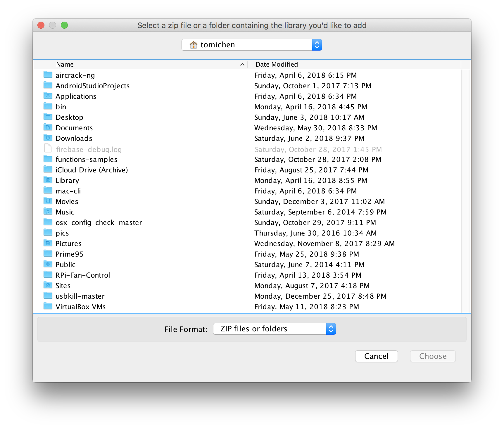The width and height of the screenshot is (504, 429).
Task: Click the Downloads folder icon
Action: [x=48, y=138]
